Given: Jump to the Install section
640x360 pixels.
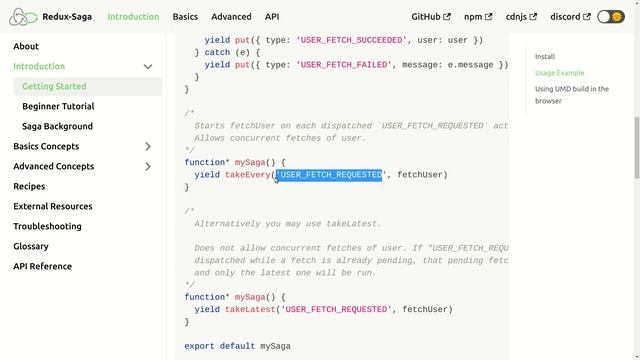Looking at the screenshot, I should click(x=545, y=56).
